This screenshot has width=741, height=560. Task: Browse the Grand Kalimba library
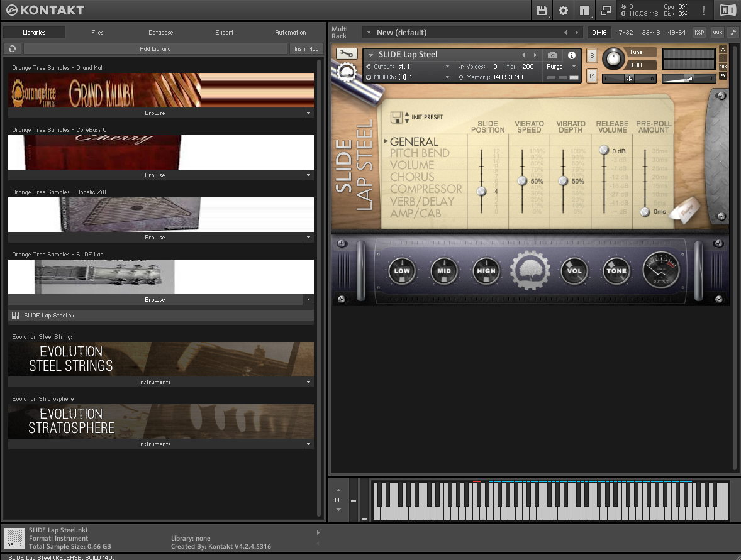(155, 113)
